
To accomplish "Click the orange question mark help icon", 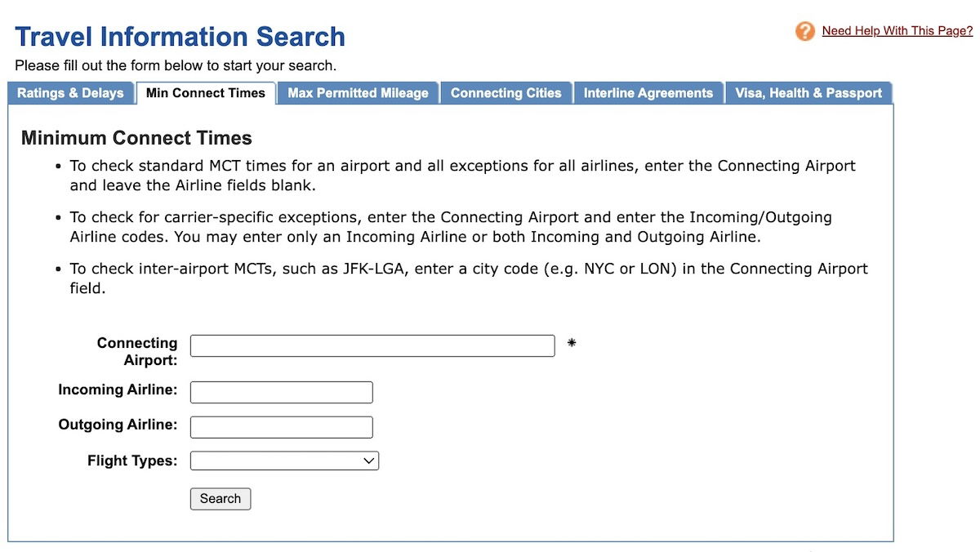I will tap(804, 32).
